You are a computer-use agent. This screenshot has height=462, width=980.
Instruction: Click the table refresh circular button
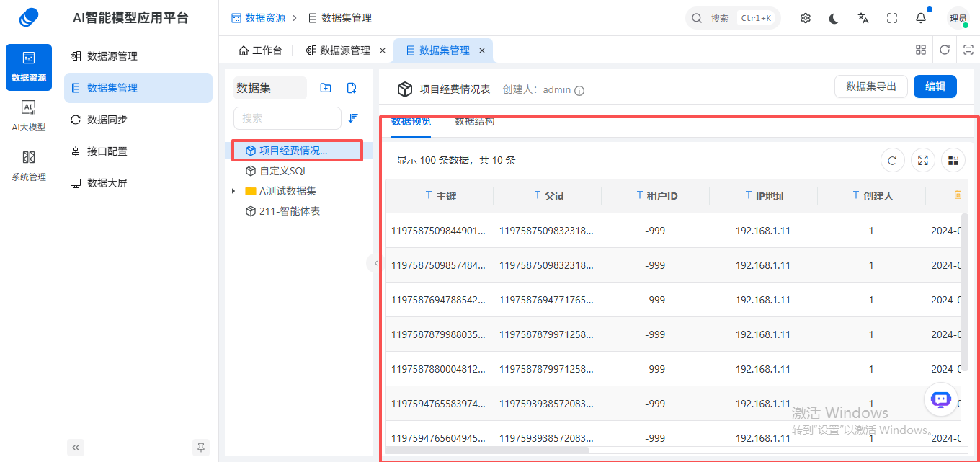click(x=893, y=160)
